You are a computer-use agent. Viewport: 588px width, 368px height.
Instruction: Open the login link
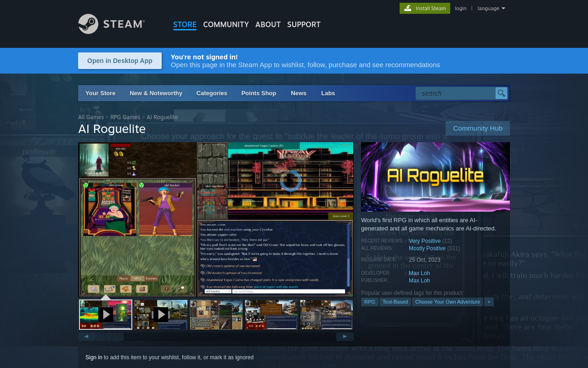click(460, 8)
